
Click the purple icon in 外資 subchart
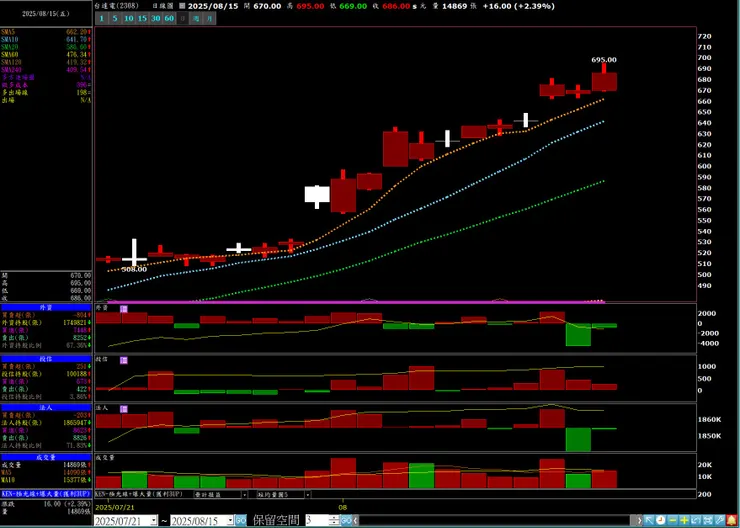tap(124, 309)
